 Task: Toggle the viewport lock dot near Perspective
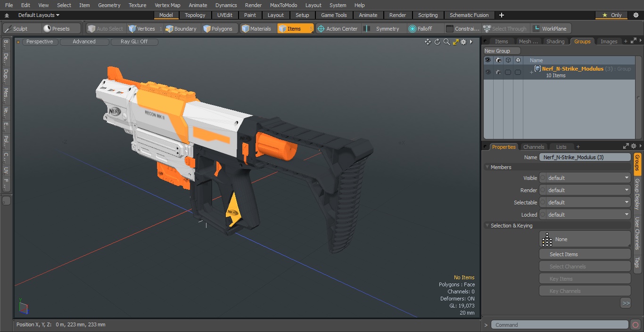point(18,42)
